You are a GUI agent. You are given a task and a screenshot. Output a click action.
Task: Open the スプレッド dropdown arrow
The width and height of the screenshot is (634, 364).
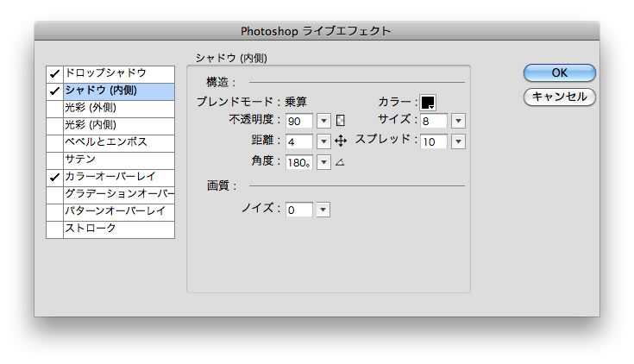[458, 141]
